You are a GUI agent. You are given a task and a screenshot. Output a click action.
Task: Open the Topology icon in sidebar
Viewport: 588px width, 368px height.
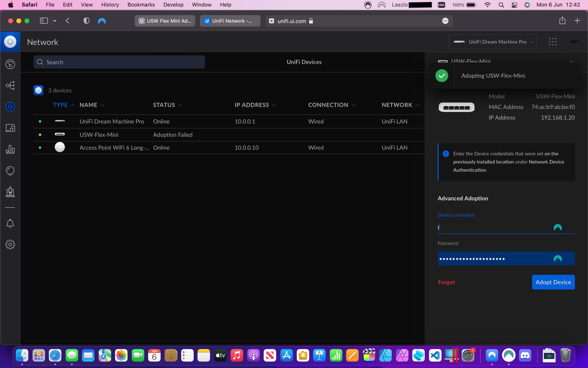[10, 86]
